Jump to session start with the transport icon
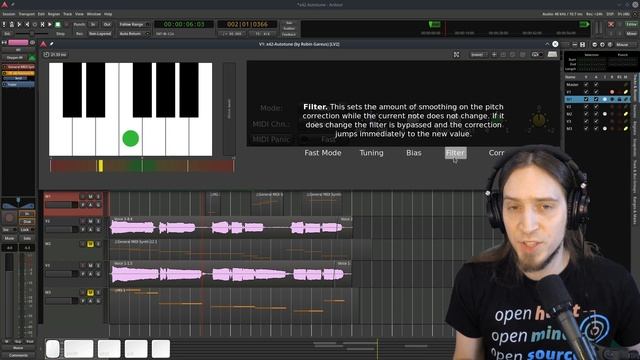640x360 pixels. pyautogui.click(x=20, y=24)
